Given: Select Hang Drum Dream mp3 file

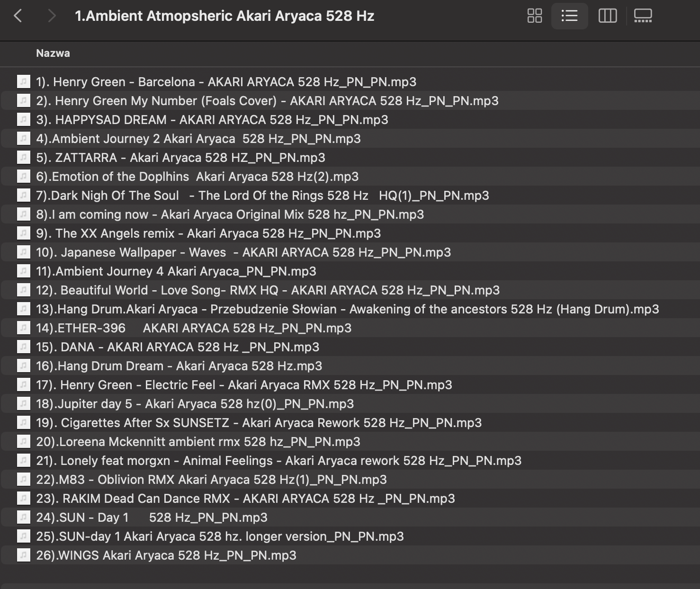Looking at the screenshot, I should click(x=179, y=366).
